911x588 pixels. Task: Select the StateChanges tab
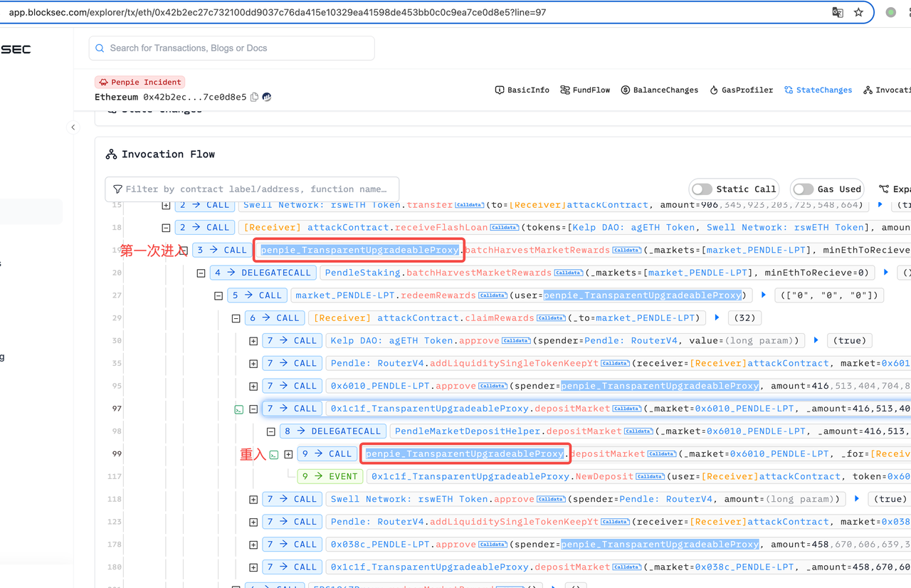pos(818,90)
